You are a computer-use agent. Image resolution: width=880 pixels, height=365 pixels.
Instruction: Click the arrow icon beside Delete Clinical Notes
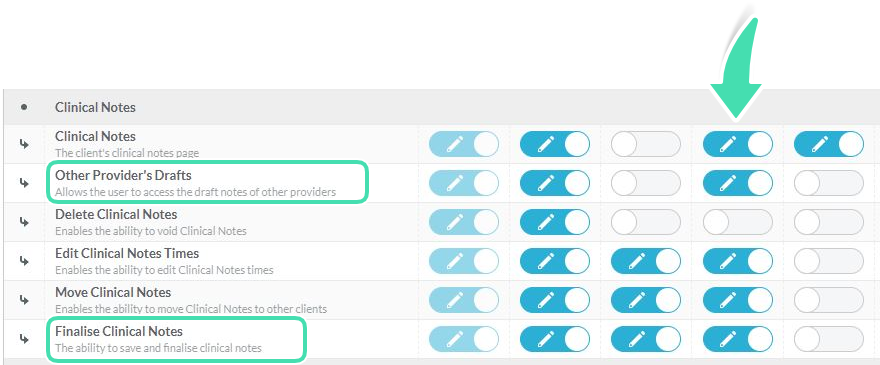coord(24,222)
